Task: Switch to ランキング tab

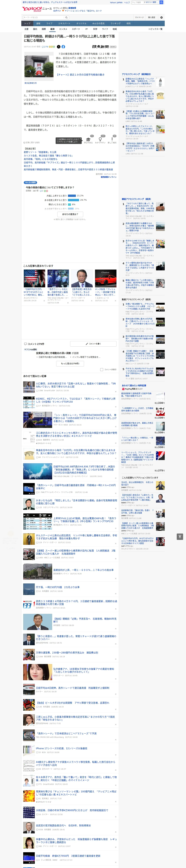Action: tap(115, 24)
